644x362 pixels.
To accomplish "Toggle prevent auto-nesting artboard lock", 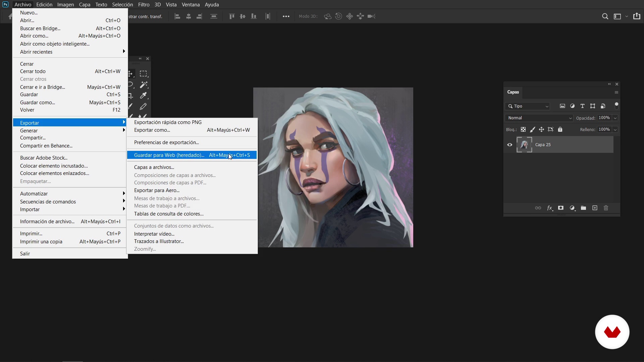I will coord(550,129).
